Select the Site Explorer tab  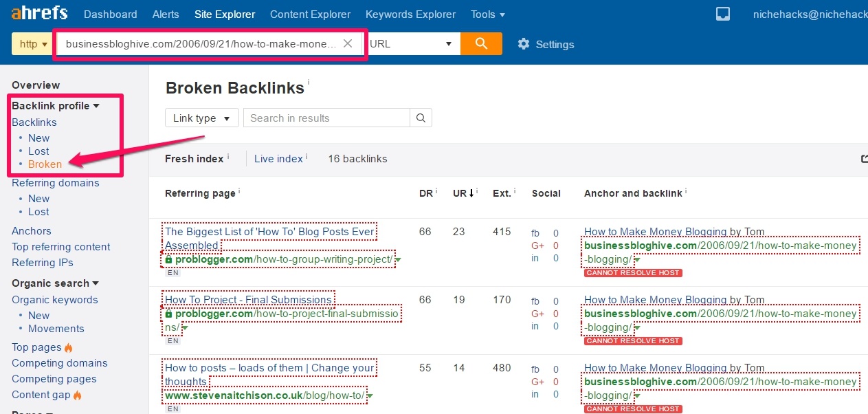225,14
